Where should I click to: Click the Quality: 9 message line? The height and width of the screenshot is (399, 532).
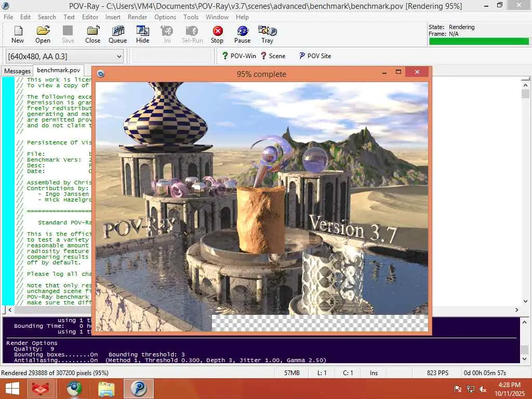(34, 349)
